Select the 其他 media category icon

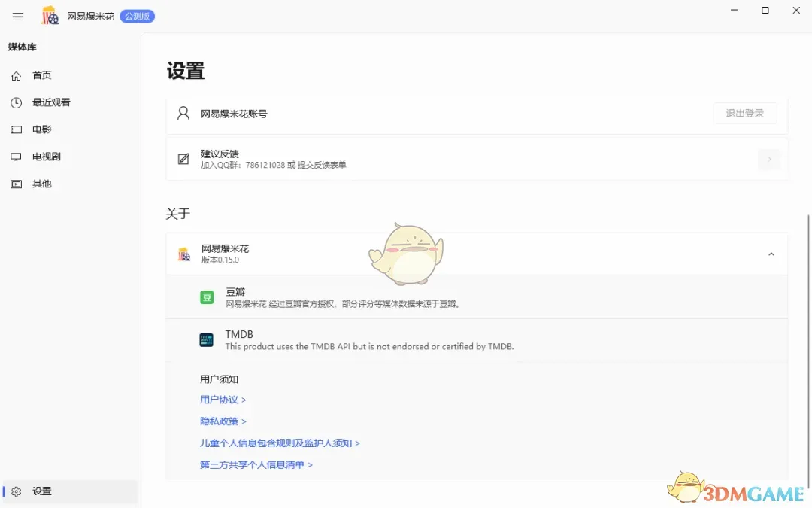[x=17, y=184]
